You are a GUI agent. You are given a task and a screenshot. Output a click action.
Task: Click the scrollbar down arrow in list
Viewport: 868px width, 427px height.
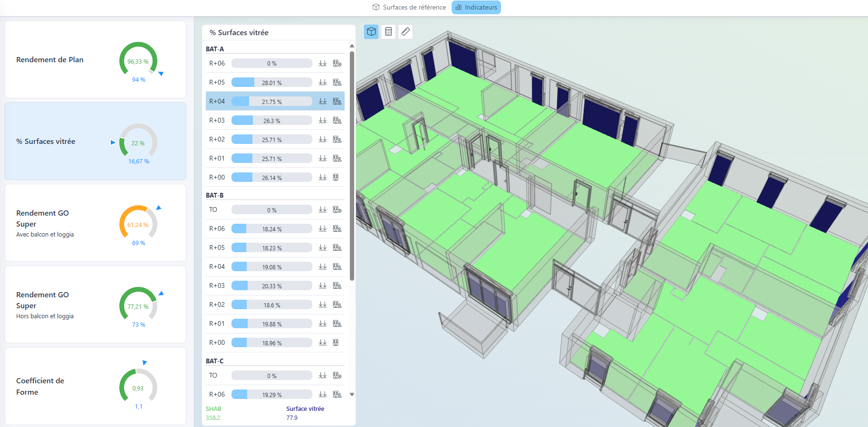pos(352,394)
